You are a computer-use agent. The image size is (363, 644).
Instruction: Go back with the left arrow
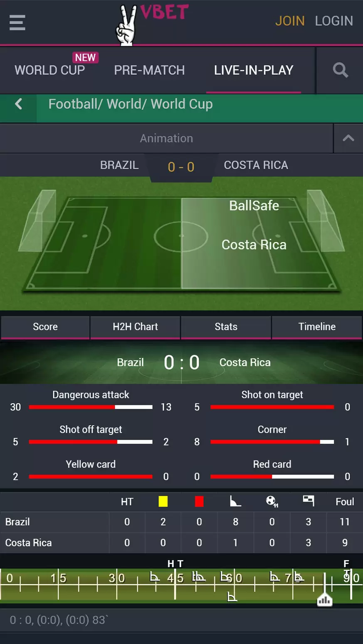[x=18, y=104]
